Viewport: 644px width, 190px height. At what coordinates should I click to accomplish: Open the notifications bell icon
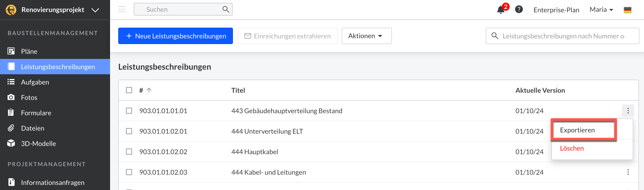[501, 10]
